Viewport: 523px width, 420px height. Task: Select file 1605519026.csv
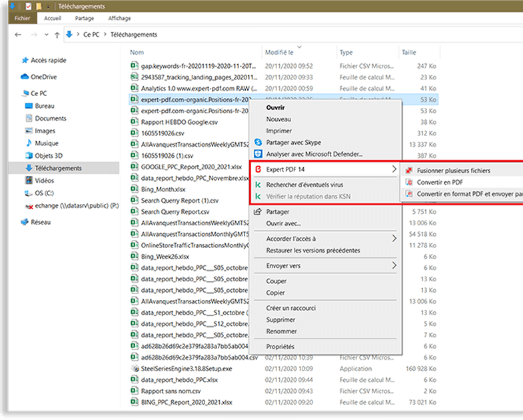click(163, 133)
